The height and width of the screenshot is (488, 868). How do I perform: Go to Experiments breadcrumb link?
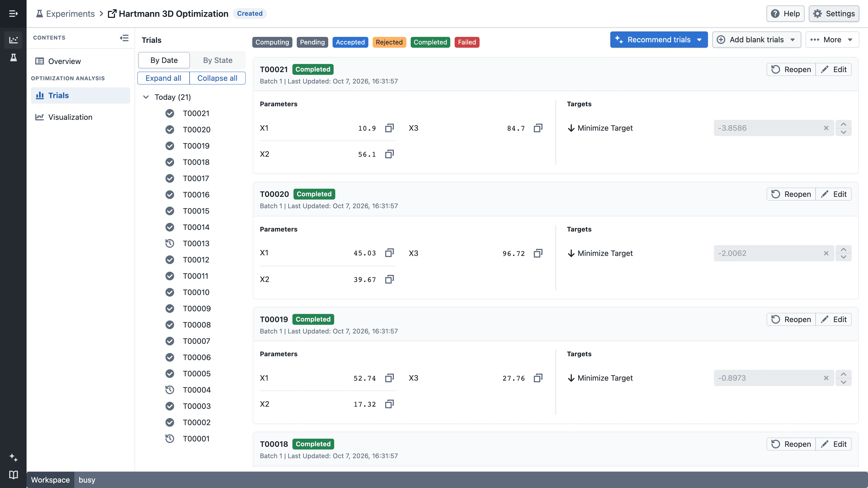coord(65,14)
